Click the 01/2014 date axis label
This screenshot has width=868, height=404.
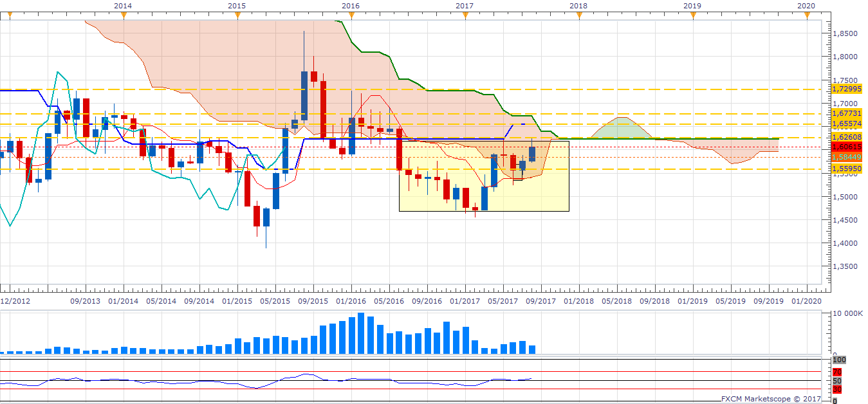pyautogui.click(x=123, y=301)
